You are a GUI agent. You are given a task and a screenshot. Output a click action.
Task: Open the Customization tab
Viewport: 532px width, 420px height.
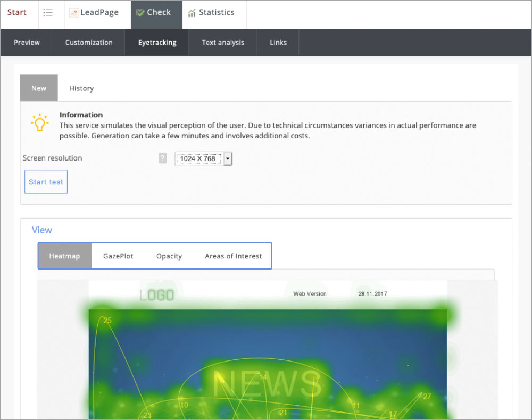pos(89,43)
